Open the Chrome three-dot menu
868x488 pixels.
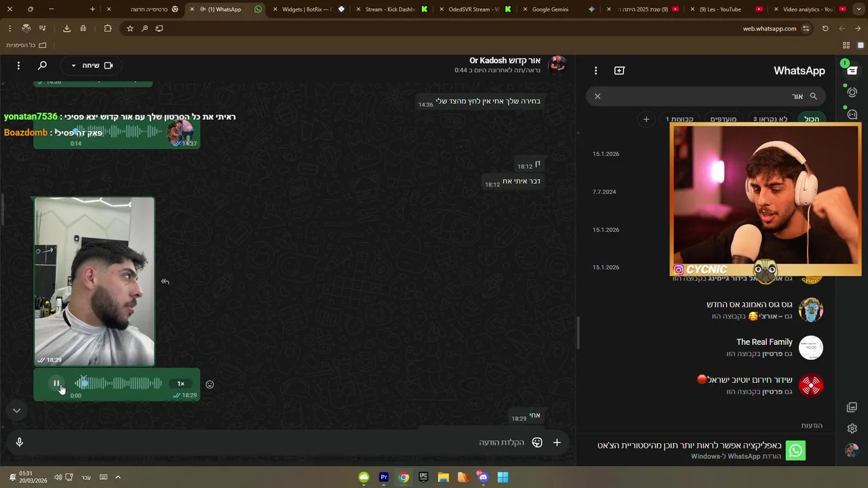coord(9,28)
